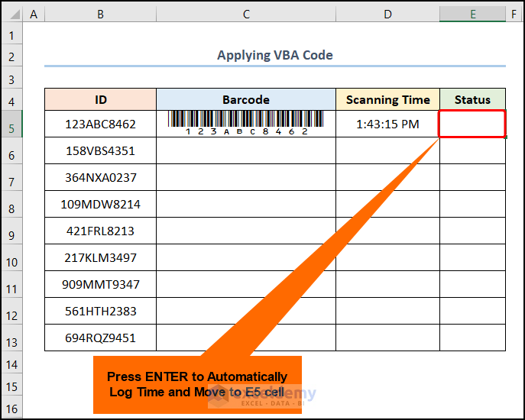
Task: Select cell containing 109MDW8214
Action: point(100,204)
